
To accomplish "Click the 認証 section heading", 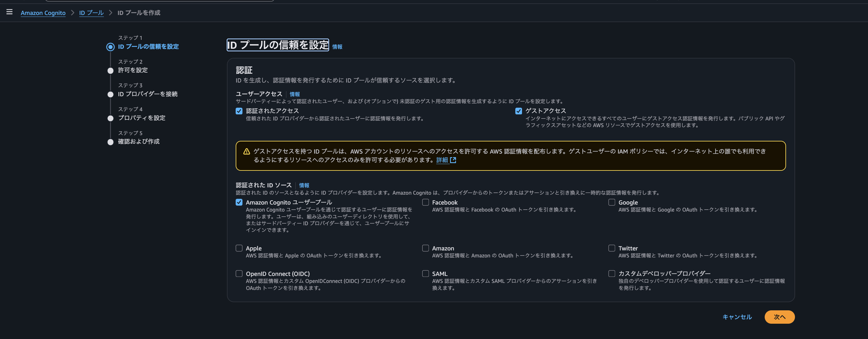I will click(x=244, y=70).
